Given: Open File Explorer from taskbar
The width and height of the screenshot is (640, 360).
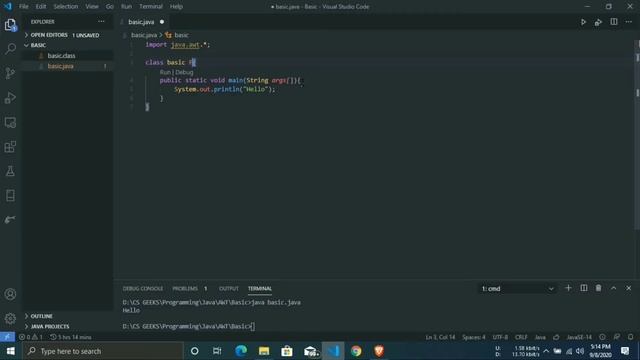Looking at the screenshot, I should pos(264,351).
